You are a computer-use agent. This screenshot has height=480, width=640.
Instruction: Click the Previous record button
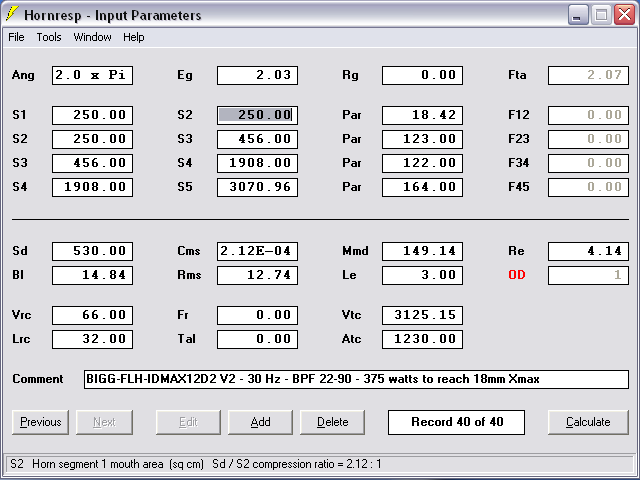pyautogui.click(x=40, y=422)
